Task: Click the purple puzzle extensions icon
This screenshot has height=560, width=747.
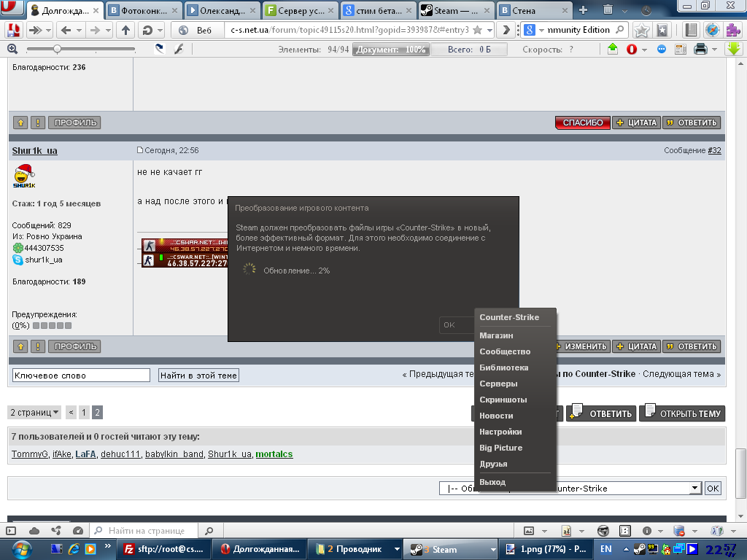Action: click(732, 30)
